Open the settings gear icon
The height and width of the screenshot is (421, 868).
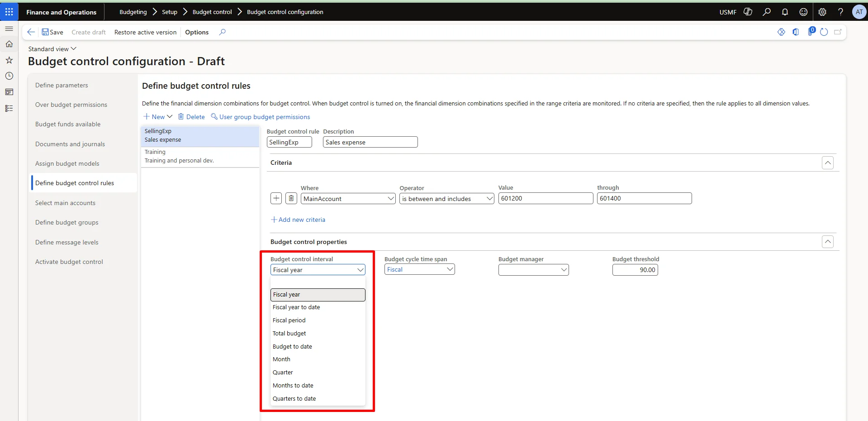click(x=822, y=12)
